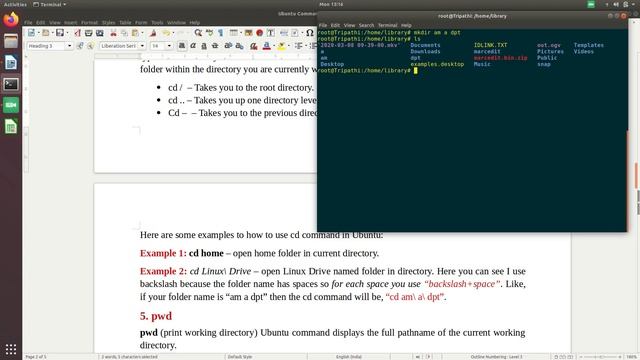The height and width of the screenshot is (360, 640).
Task: Open the Heading 3 paragraph style dropdown
Action: 69,46
